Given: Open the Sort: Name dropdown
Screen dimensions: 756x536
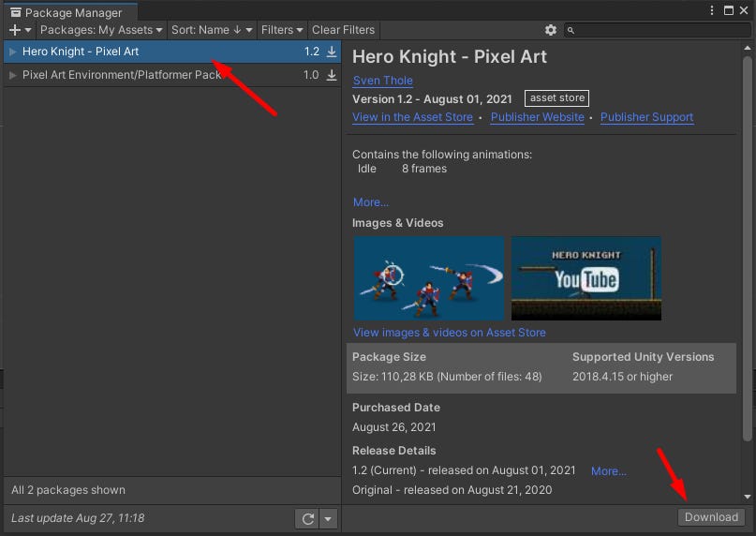Looking at the screenshot, I should pos(212,30).
